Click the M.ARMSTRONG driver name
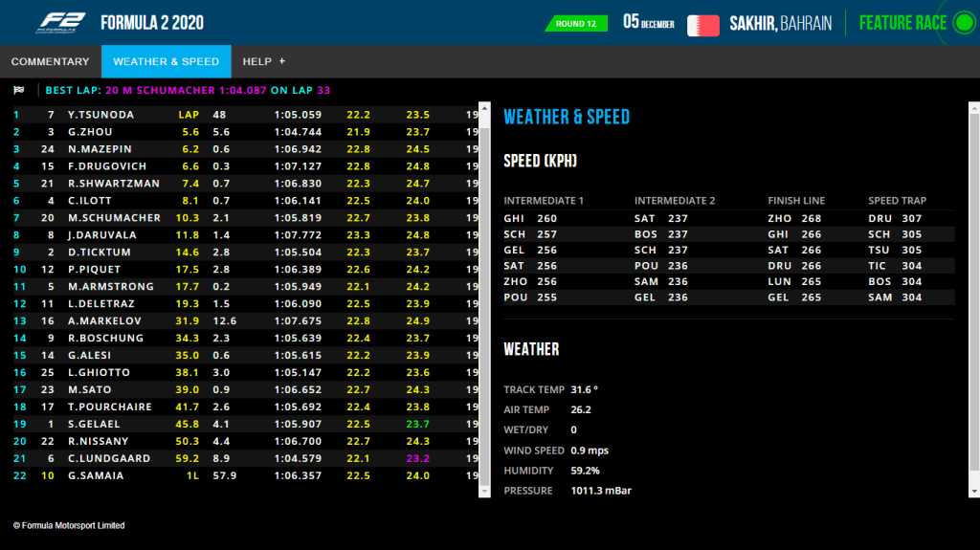 coord(111,287)
